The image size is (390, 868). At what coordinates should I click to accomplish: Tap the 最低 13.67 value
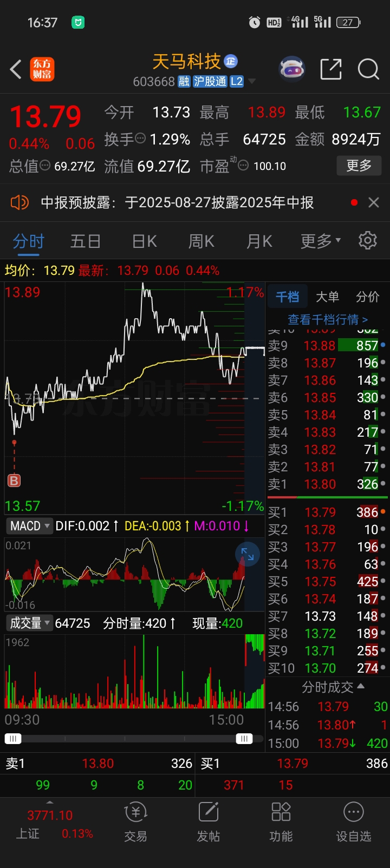(362, 112)
